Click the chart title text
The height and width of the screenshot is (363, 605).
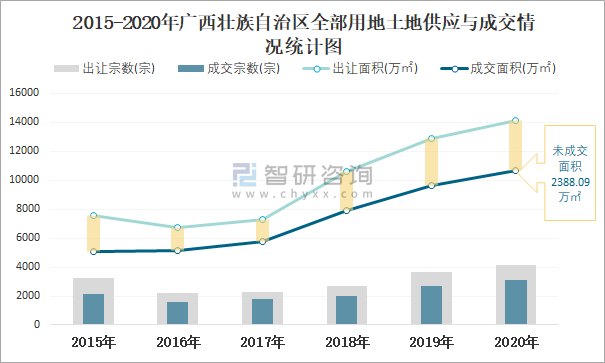point(303,35)
